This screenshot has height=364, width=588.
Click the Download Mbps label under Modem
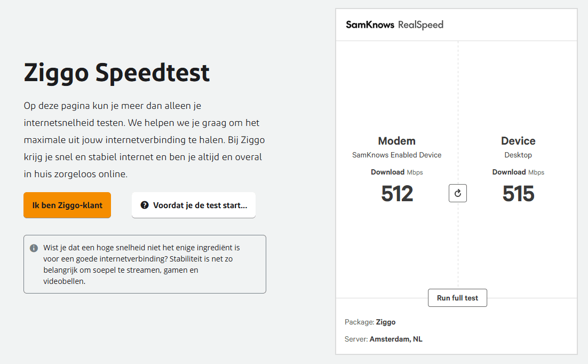coord(396,172)
